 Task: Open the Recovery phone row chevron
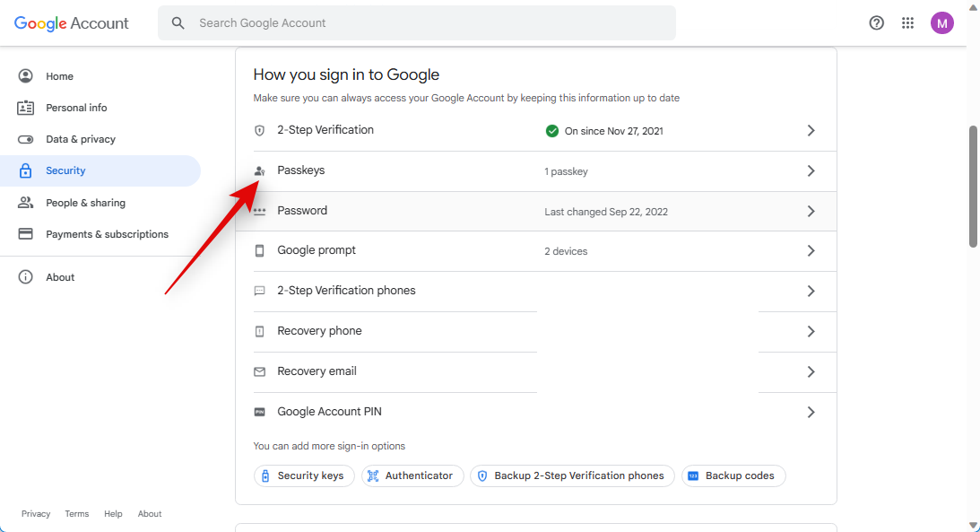(x=811, y=331)
